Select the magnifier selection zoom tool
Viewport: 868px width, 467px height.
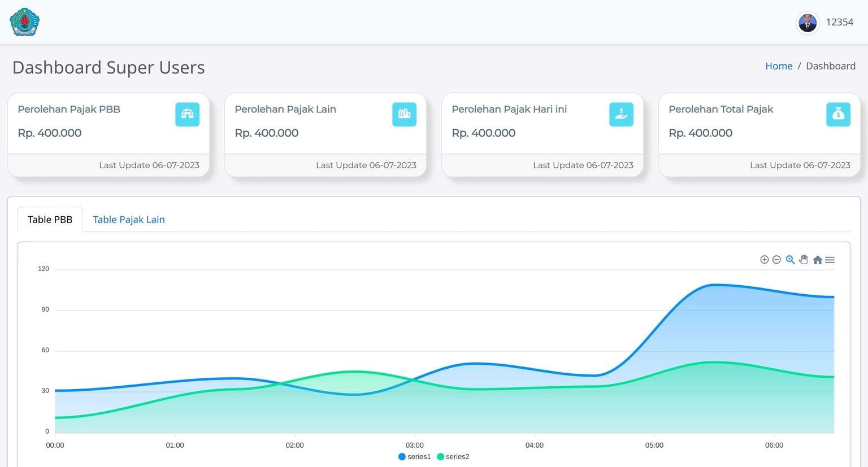point(790,260)
